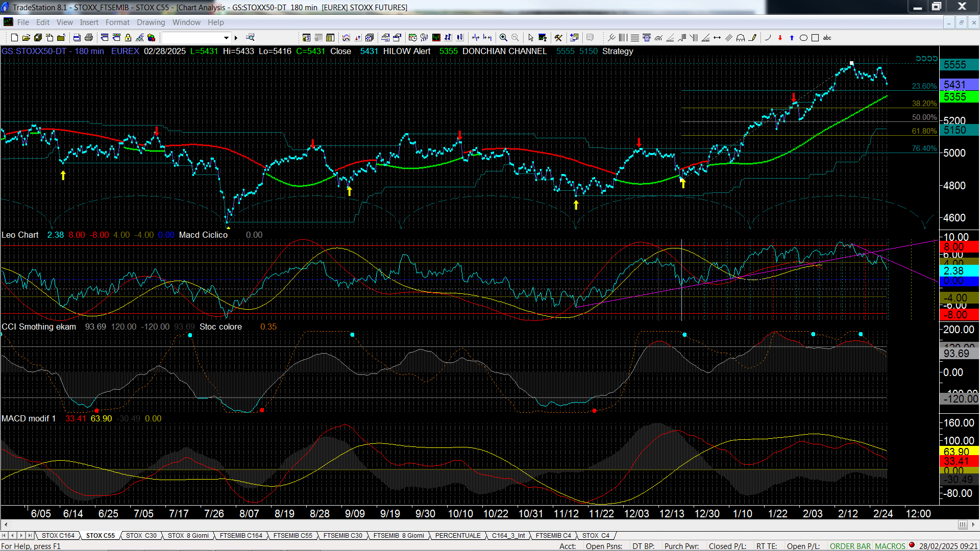This screenshot has height=551, width=980.
Task: Open the Insert menu
Action: 89,22
